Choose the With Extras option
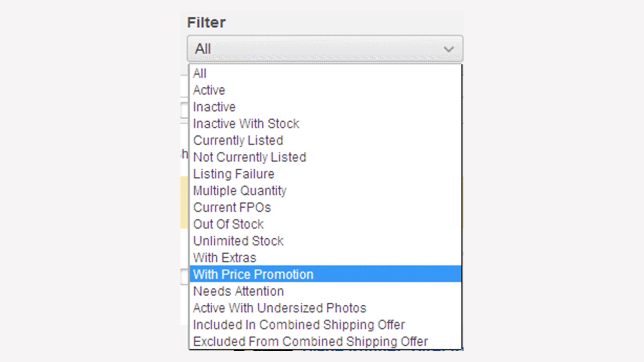644x362 pixels. click(224, 257)
